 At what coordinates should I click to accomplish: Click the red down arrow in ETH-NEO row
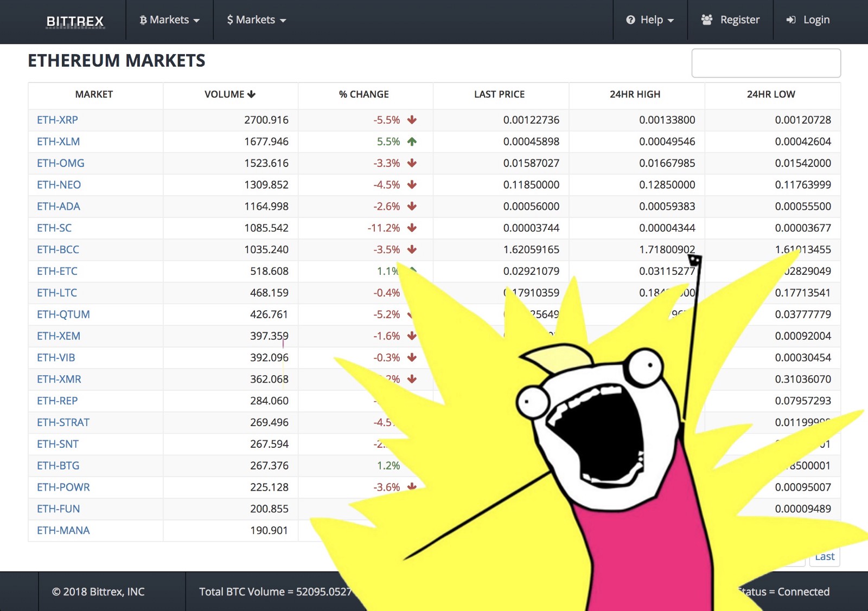pyautogui.click(x=412, y=185)
